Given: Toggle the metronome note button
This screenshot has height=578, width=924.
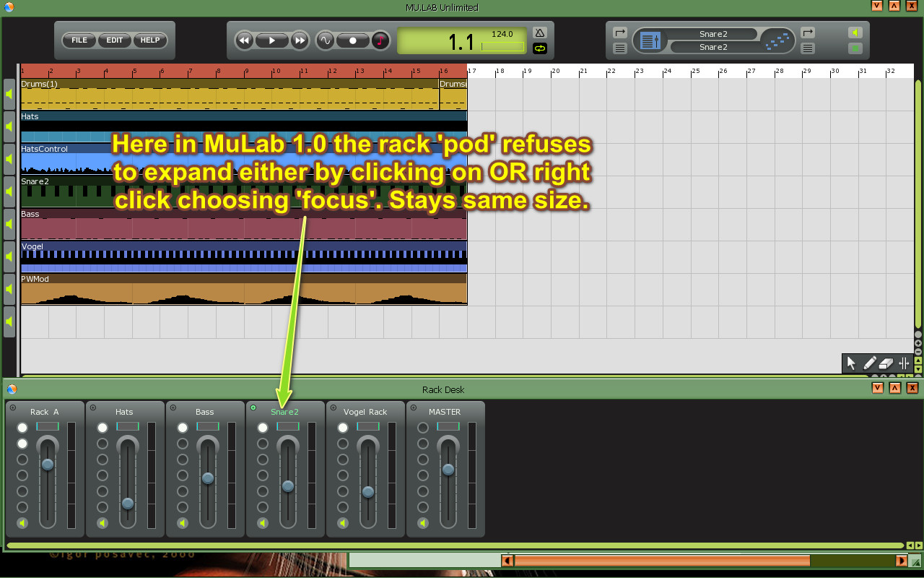Looking at the screenshot, I should point(380,40).
